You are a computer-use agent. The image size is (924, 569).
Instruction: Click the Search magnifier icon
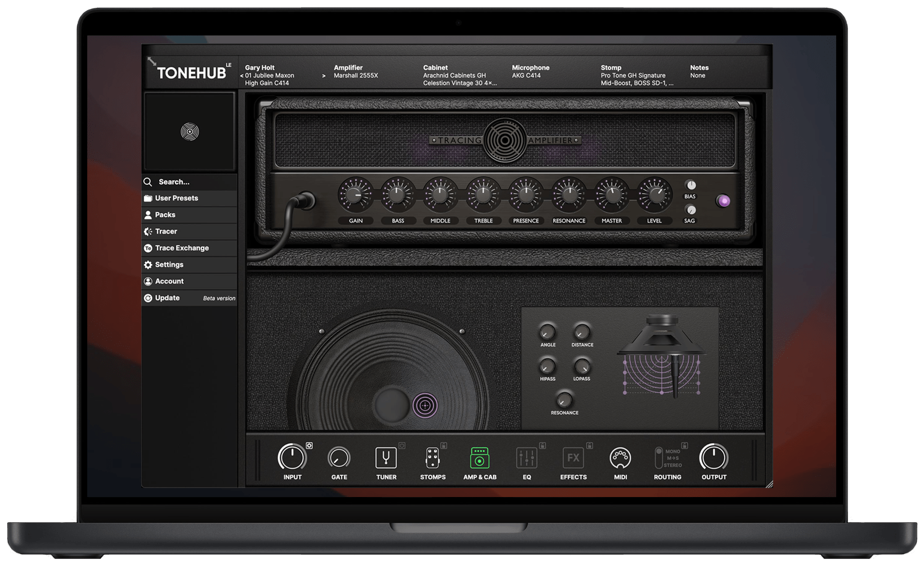(x=148, y=182)
